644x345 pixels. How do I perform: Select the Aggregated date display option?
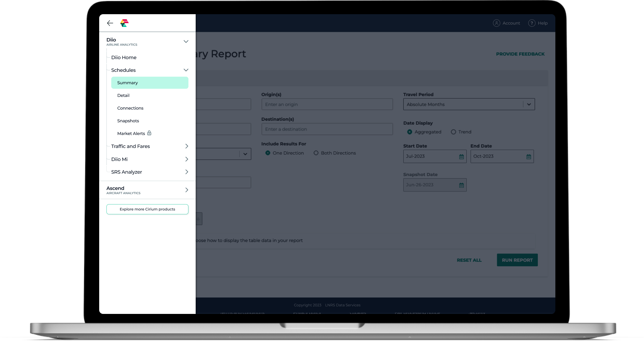409,132
